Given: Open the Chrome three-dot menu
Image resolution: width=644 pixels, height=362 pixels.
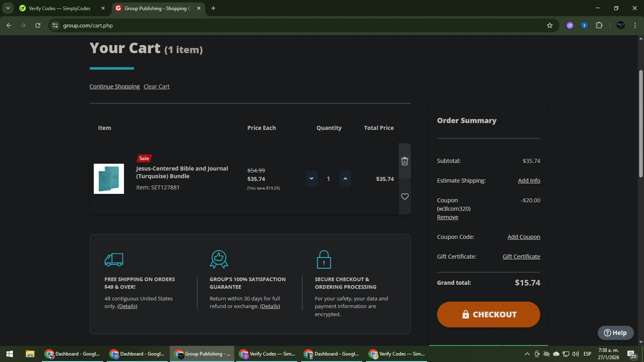Looking at the screenshot, I should point(635,25).
